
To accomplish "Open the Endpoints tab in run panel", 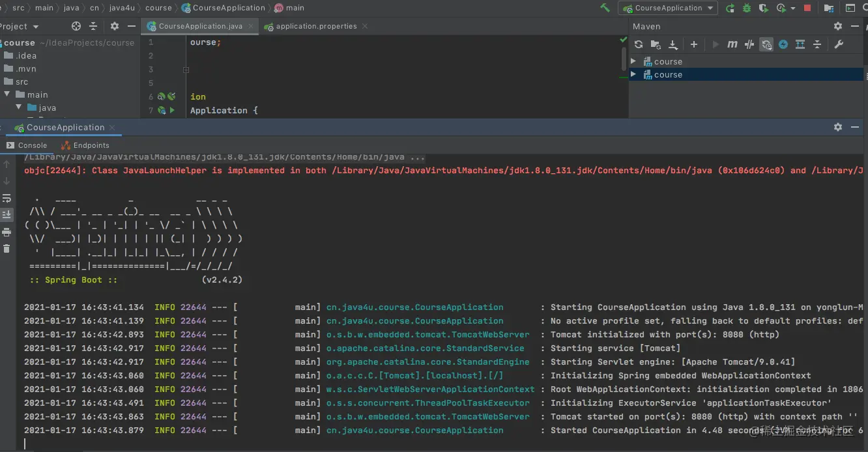I will coord(90,145).
